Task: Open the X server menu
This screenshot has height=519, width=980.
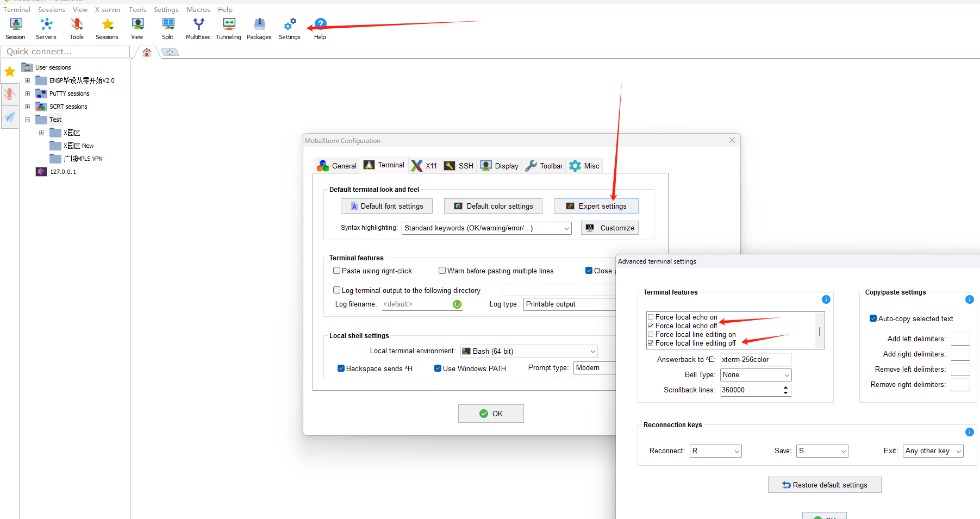Action: (108, 10)
